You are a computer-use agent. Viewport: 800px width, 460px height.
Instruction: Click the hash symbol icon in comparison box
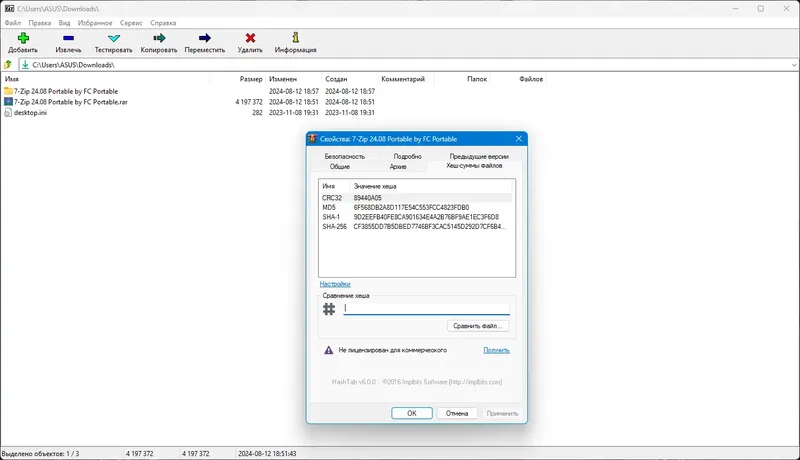point(329,309)
